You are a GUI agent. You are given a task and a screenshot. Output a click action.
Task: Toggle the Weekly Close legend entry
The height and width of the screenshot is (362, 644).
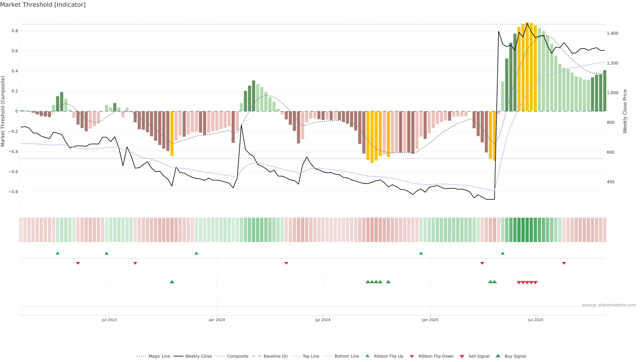pos(198,356)
